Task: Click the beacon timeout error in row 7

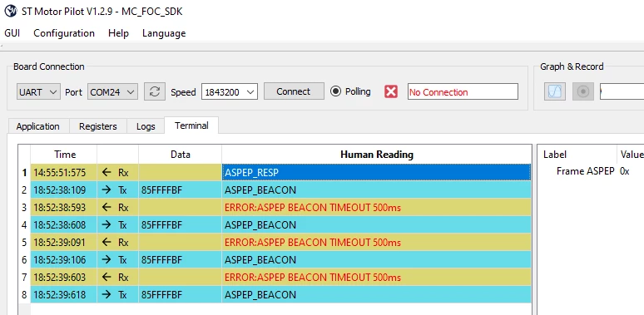Action: click(x=377, y=278)
